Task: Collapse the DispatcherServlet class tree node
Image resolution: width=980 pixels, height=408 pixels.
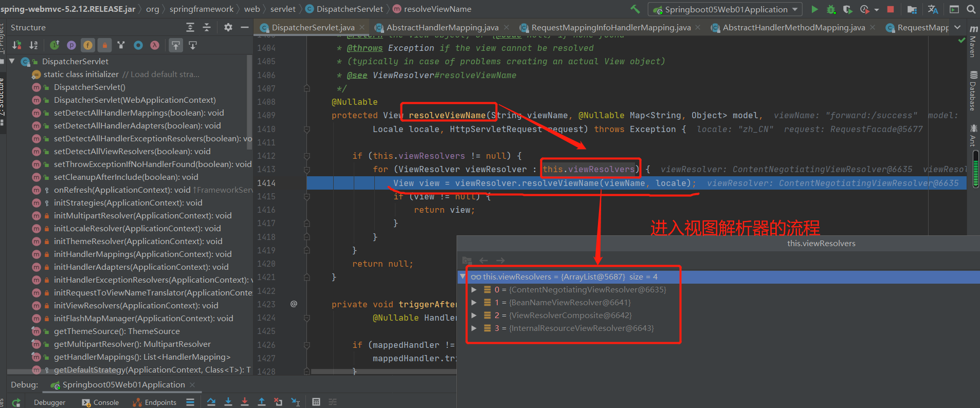Action: click(x=12, y=61)
